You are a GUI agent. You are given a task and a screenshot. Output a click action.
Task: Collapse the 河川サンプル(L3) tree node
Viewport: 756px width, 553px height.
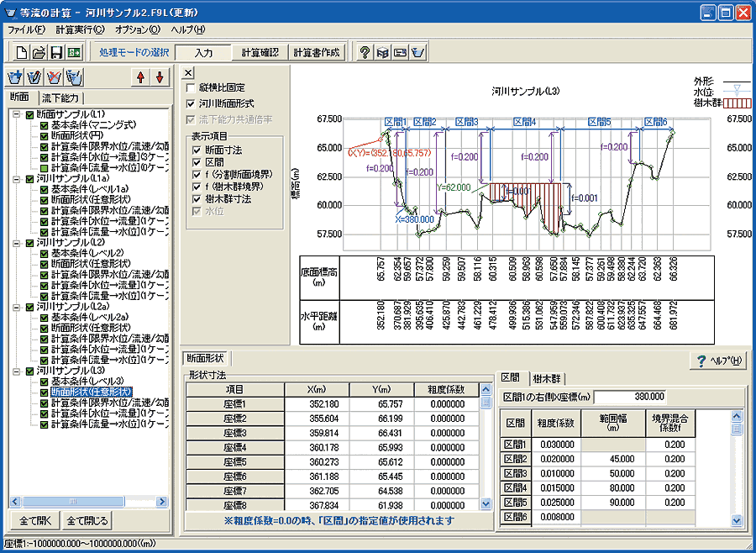(x=17, y=371)
